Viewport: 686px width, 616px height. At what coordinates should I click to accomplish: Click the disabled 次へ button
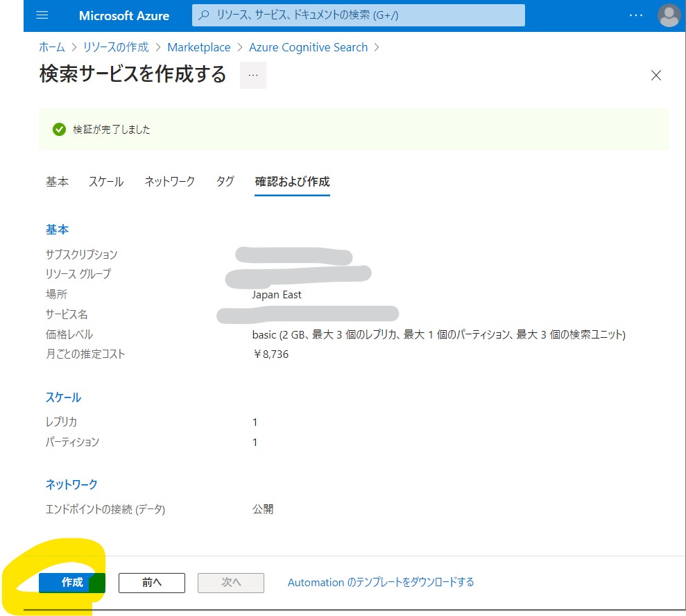(231, 583)
